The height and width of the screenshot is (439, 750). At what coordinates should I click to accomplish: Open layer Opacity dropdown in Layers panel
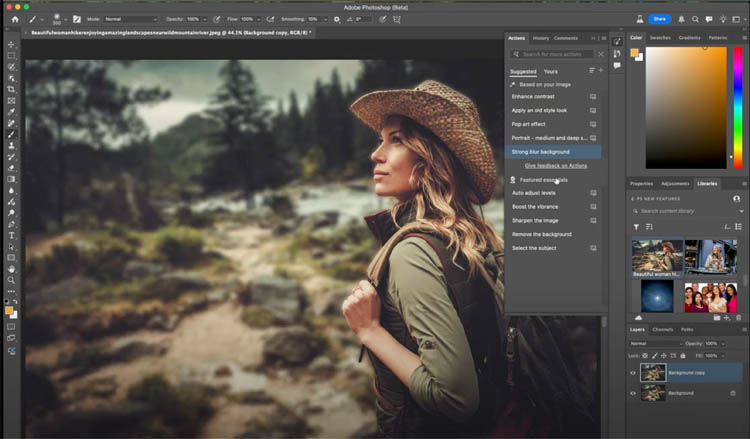click(723, 343)
